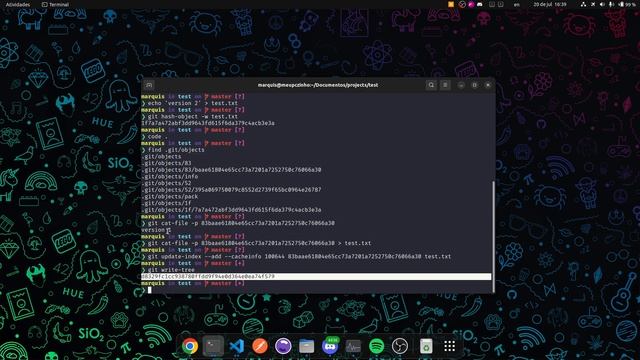Click the terminal window title path

318,85
